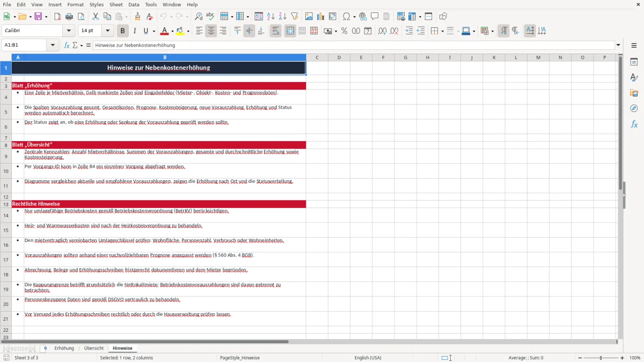
Task: Insert a hyperlink
Action: click(x=363, y=17)
